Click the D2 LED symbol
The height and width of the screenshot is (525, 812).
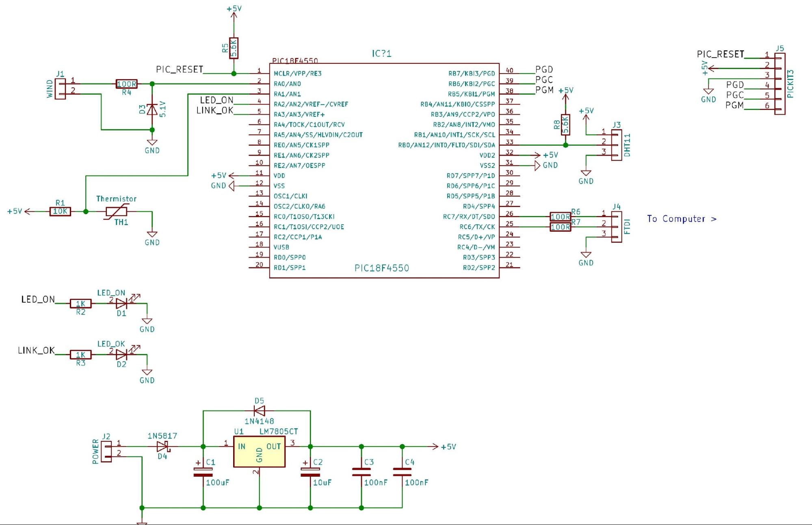[x=122, y=354]
